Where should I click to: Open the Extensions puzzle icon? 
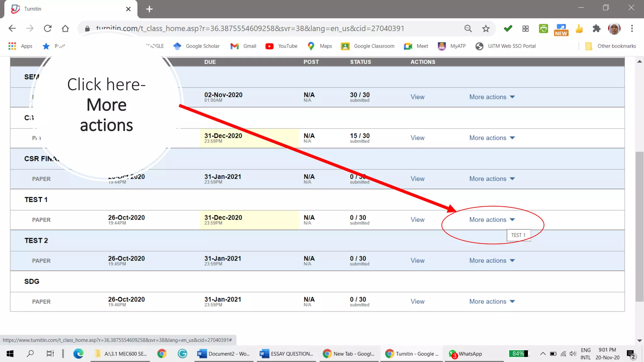click(x=596, y=29)
